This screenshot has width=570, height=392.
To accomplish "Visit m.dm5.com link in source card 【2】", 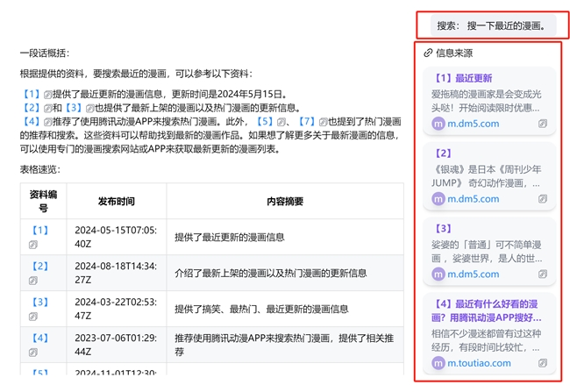I will (473, 199).
